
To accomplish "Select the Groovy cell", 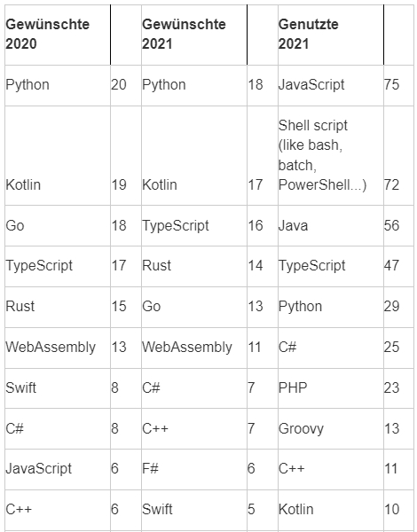I will [x=330, y=429].
